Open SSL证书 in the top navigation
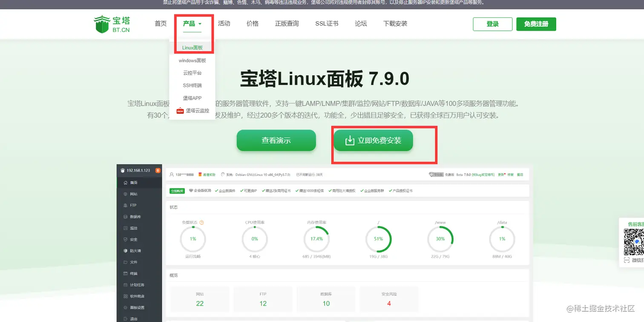This screenshot has height=322, width=644. coord(327,24)
